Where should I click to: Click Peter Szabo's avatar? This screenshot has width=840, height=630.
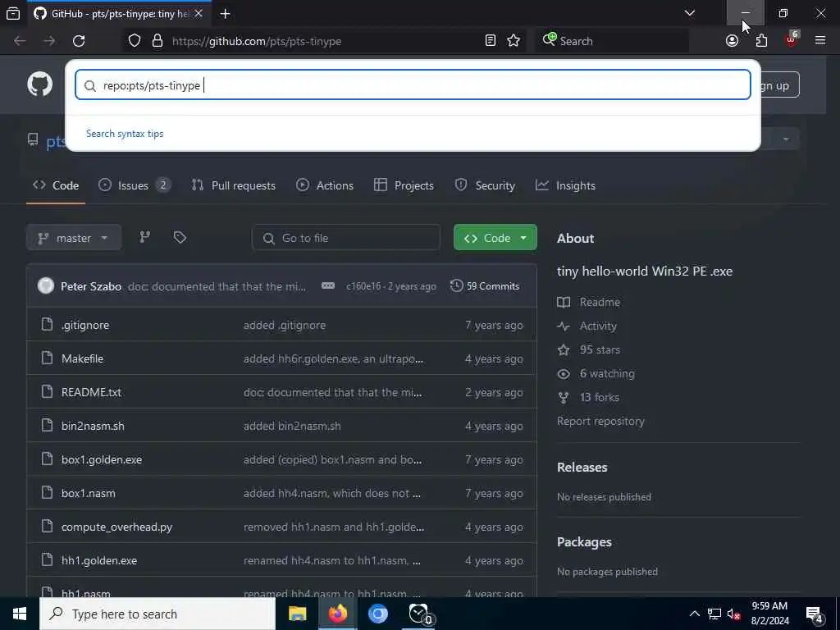46,286
